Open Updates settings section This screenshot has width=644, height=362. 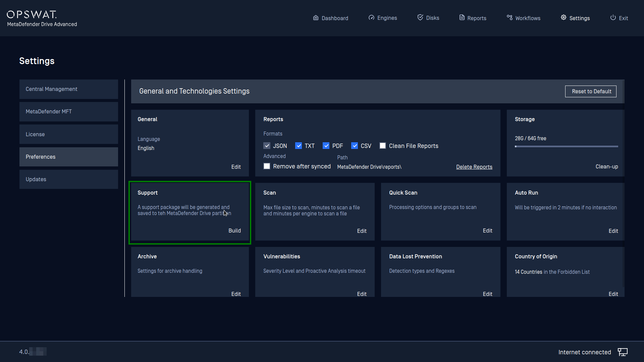69,179
